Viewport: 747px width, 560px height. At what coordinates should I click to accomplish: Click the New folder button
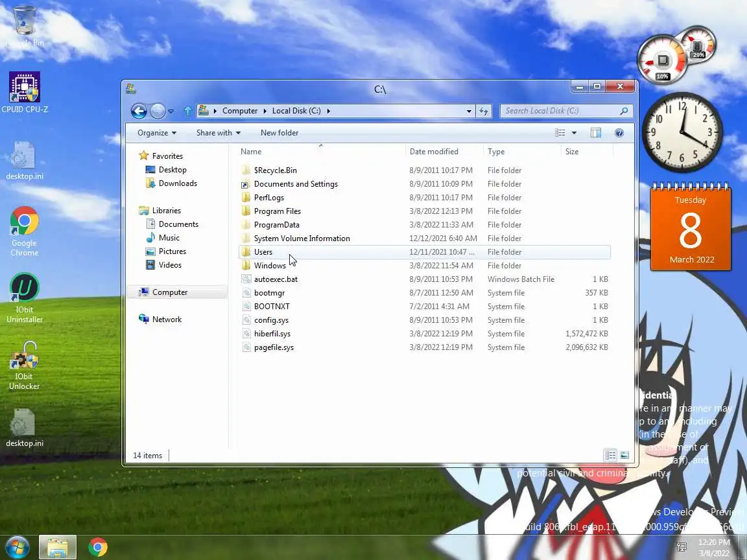tap(279, 133)
